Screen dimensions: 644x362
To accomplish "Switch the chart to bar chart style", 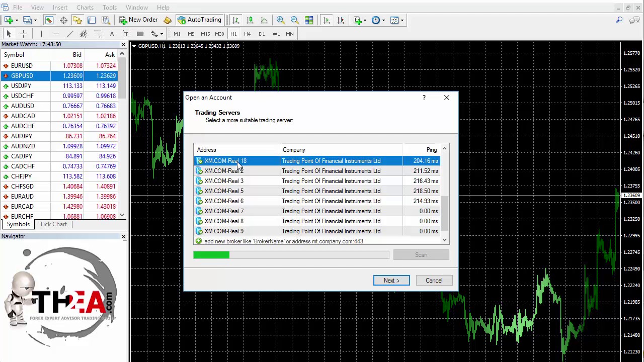I will pyautogui.click(x=235, y=20).
